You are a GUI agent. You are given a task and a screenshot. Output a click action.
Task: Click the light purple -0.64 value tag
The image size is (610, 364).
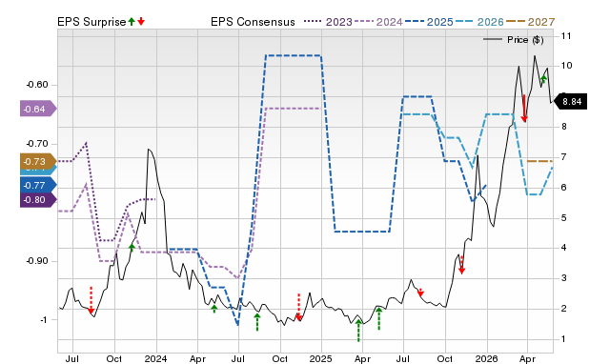click(38, 109)
